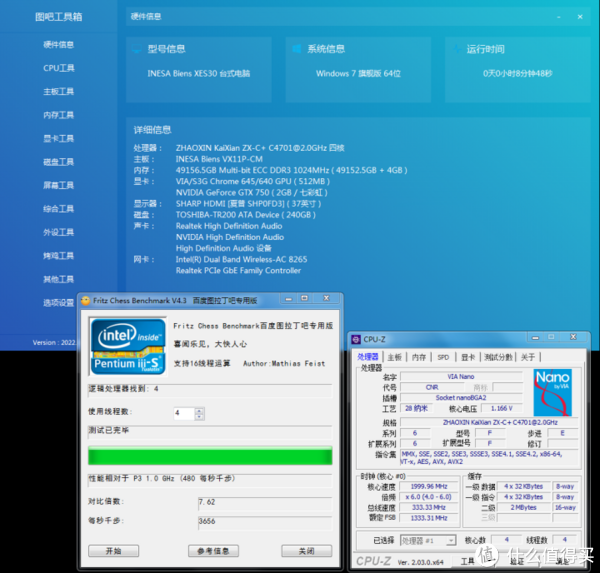The height and width of the screenshot is (573, 600).
Task: Click the clock icon beside 运行时间
Action: point(456,49)
